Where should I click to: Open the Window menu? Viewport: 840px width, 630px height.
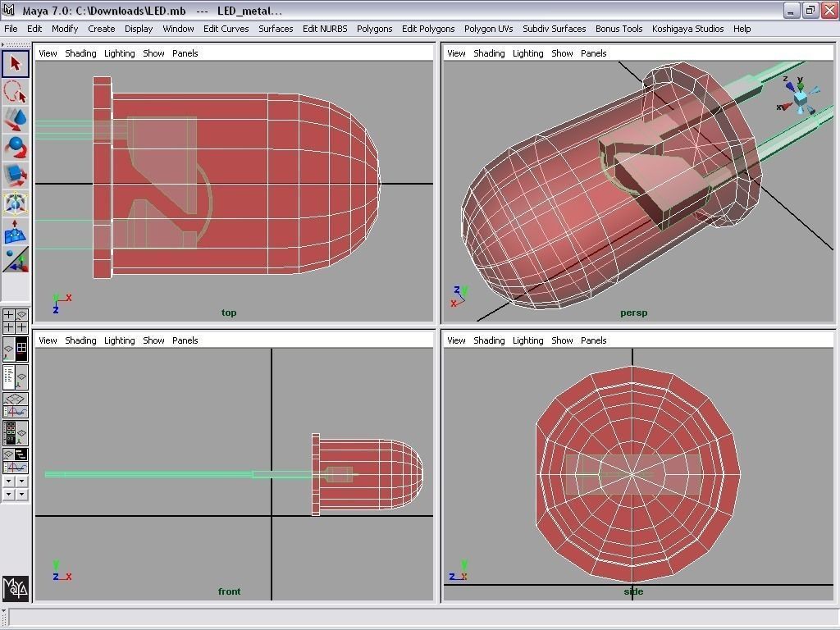coord(178,29)
